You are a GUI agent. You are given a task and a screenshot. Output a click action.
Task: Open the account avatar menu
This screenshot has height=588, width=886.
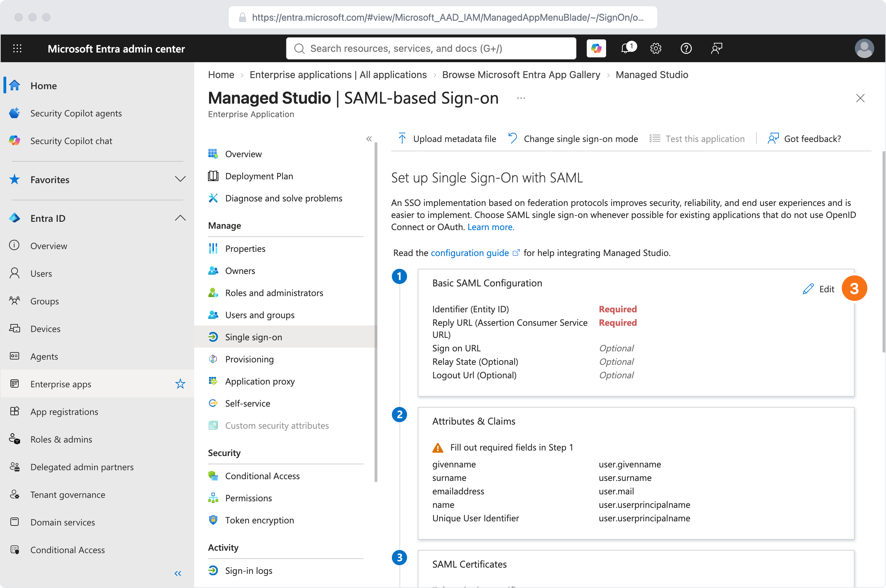coord(864,48)
